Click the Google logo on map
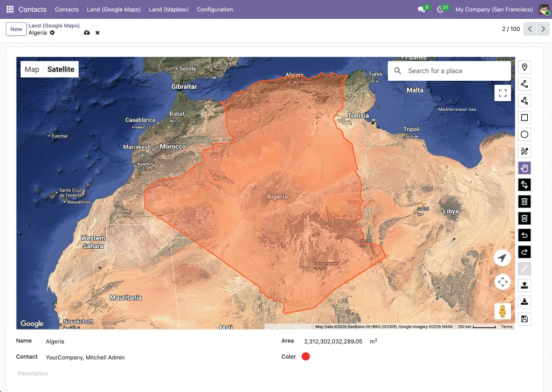The height and width of the screenshot is (392, 552). pos(32,324)
